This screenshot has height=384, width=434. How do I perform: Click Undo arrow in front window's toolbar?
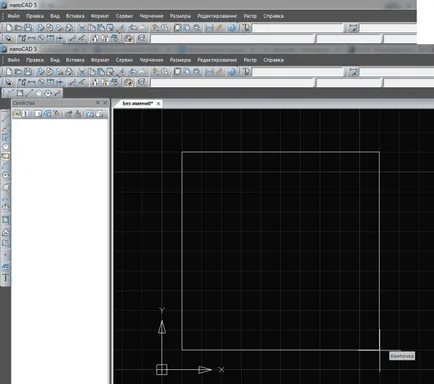133,72
